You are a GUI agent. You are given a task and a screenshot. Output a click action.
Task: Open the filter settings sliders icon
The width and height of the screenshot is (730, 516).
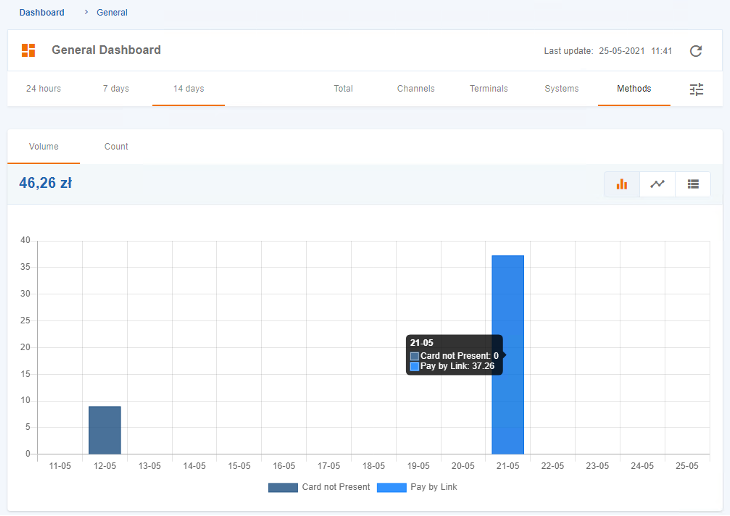tap(696, 89)
